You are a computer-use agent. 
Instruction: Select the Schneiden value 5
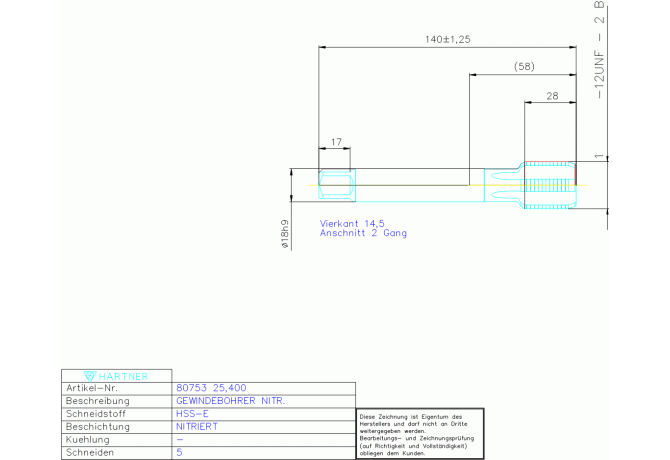tap(179, 453)
